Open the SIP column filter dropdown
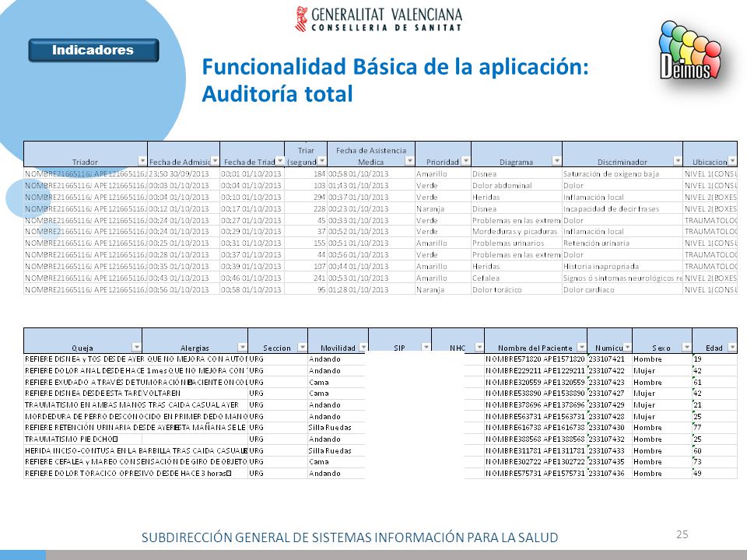This screenshot has height=560, width=747. (426, 347)
